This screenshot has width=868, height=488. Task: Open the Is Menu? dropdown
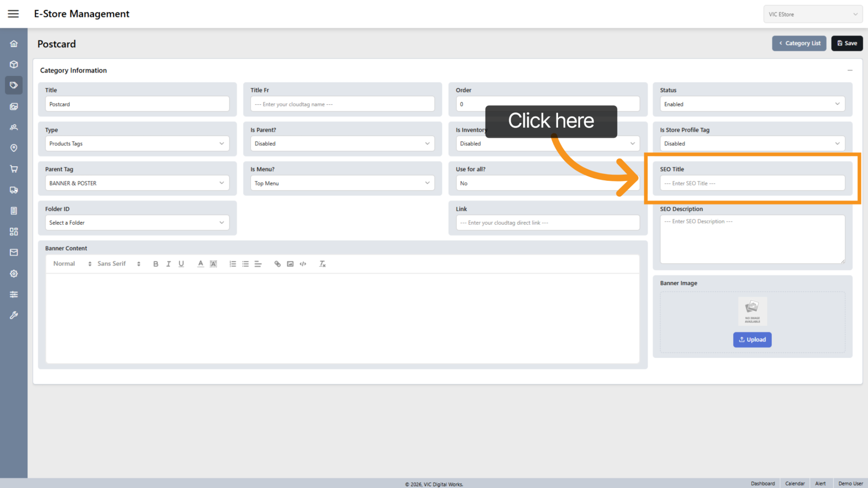coord(342,183)
